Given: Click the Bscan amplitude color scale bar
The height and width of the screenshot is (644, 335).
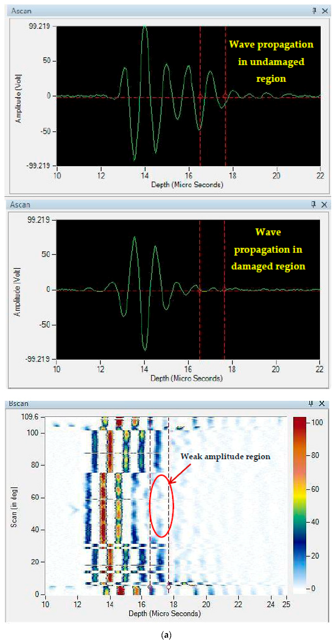Looking at the screenshot, I should click(300, 505).
